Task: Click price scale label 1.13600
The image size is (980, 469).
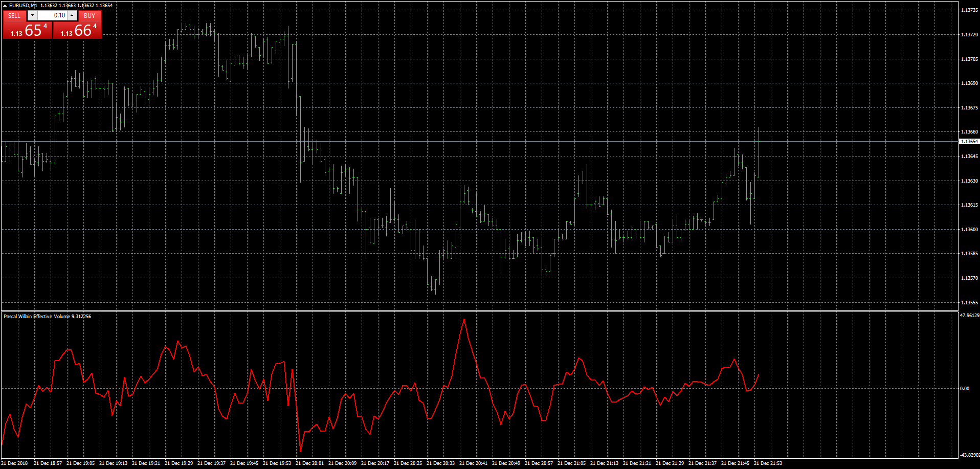Action: [x=969, y=230]
